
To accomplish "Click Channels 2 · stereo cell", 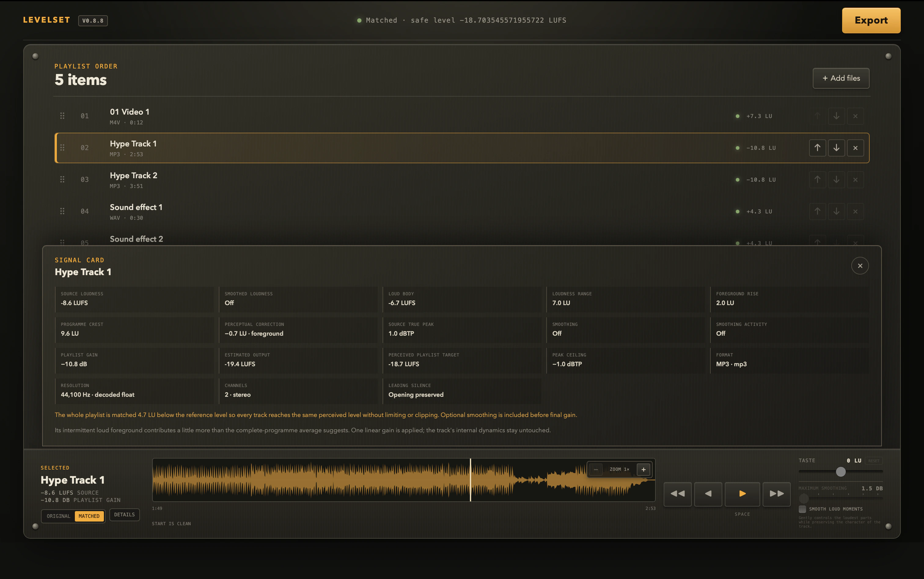I will tap(299, 391).
